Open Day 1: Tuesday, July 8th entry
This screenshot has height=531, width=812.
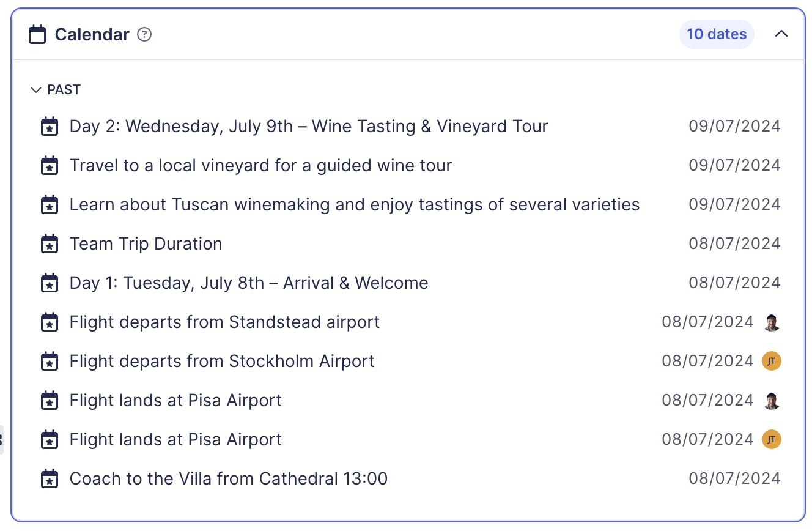pos(248,283)
